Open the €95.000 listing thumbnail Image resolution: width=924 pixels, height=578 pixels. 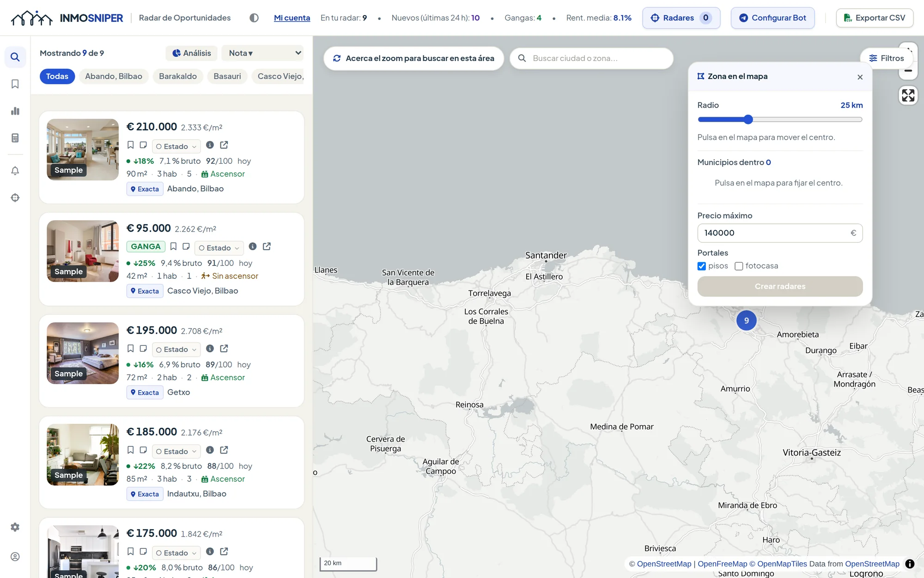pyautogui.click(x=83, y=251)
